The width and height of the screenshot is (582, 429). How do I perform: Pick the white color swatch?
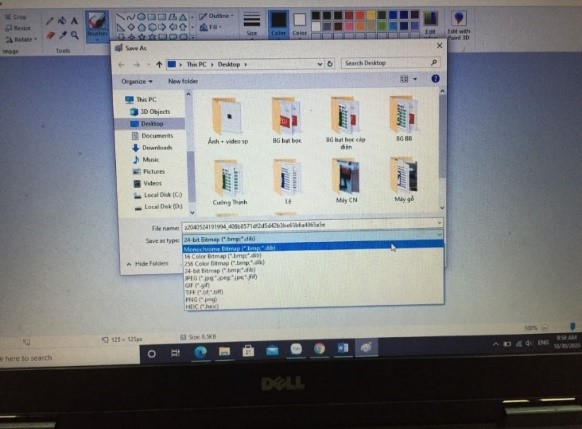316,26
